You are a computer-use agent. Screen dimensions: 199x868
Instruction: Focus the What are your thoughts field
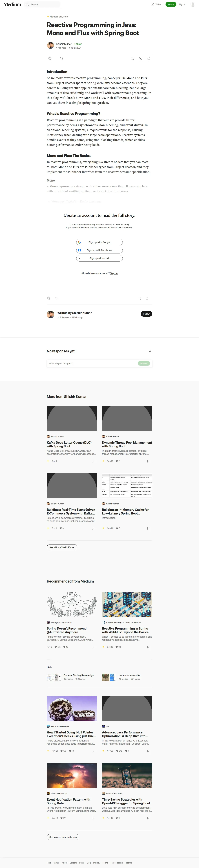coord(92,363)
